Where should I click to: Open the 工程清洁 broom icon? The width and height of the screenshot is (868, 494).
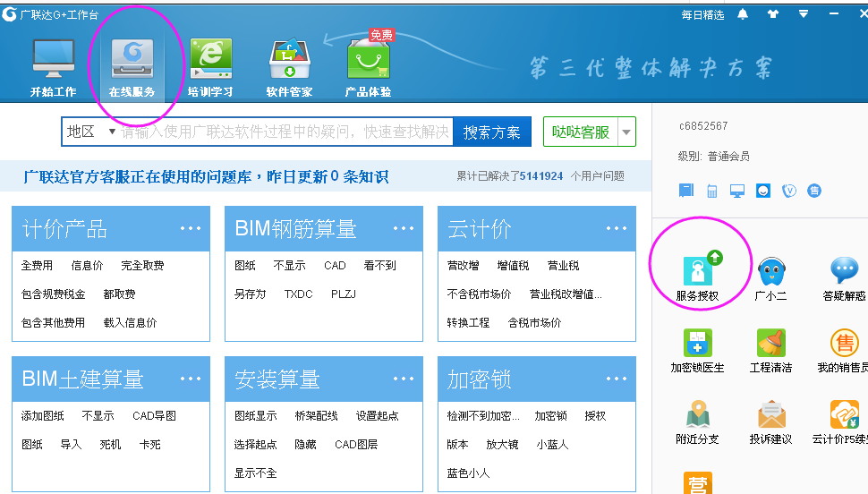(x=771, y=343)
